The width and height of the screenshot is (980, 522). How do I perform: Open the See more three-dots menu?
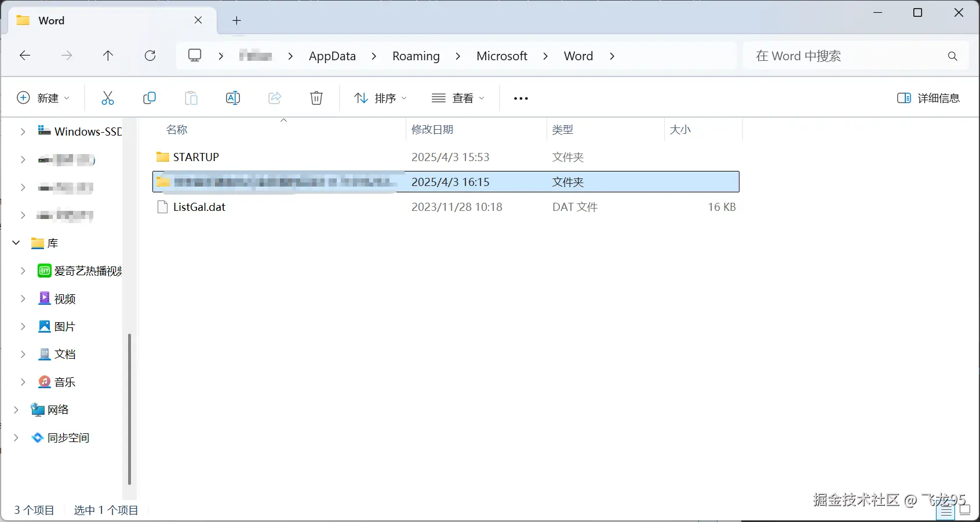(521, 98)
